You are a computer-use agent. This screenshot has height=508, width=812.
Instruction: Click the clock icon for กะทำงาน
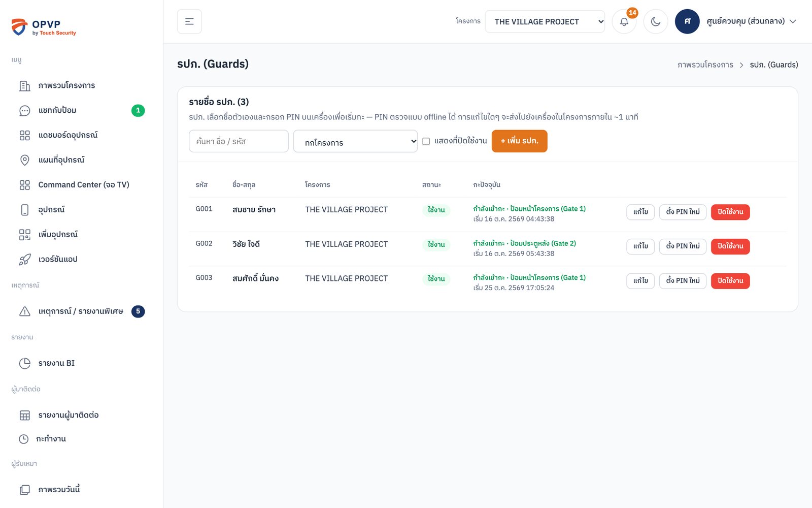pos(24,439)
